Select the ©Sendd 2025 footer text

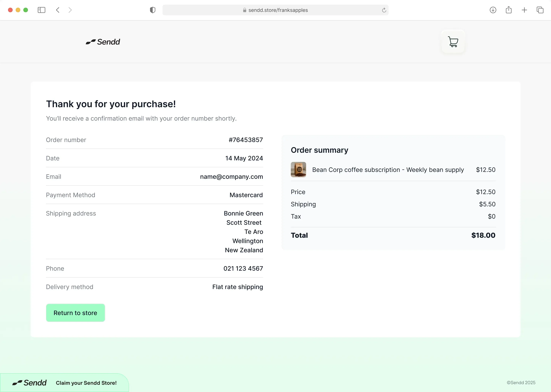[521, 383]
